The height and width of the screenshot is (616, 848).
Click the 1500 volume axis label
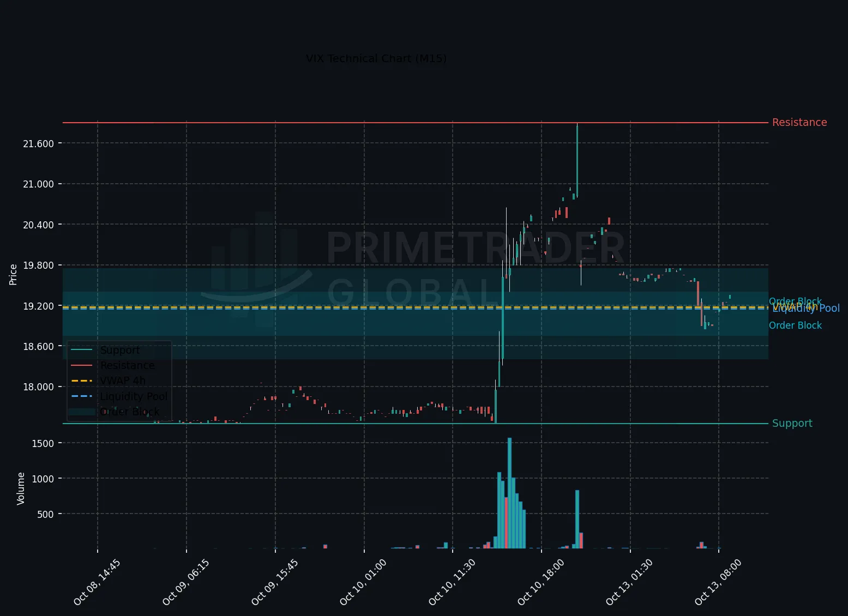click(43, 444)
